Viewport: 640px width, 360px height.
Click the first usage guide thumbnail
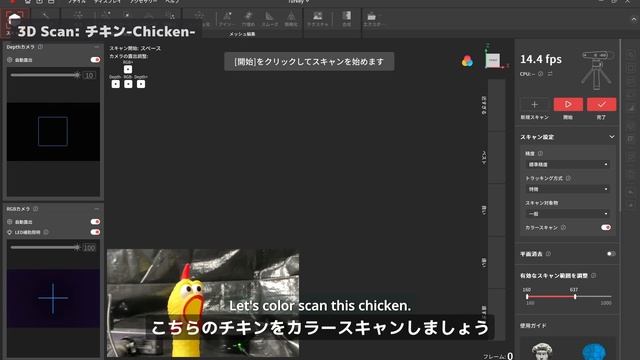point(542,351)
